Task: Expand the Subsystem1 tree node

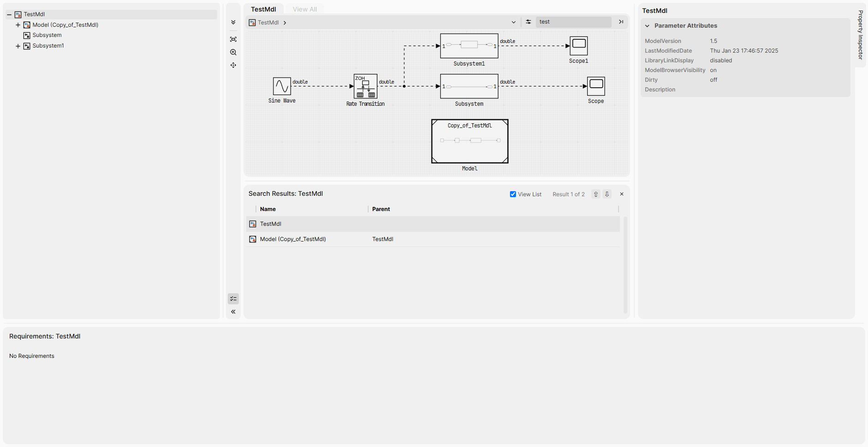Action: click(18, 46)
